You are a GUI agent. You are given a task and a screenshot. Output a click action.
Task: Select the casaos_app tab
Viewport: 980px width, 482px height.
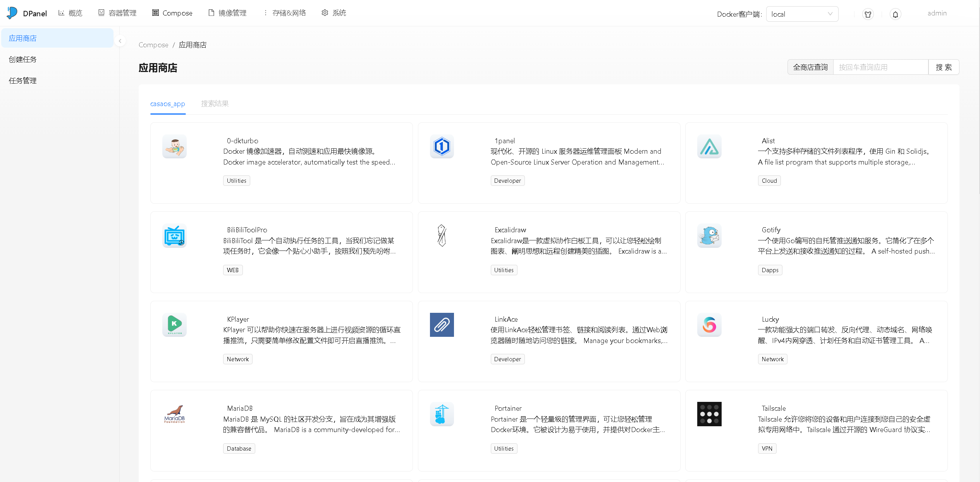click(x=168, y=103)
